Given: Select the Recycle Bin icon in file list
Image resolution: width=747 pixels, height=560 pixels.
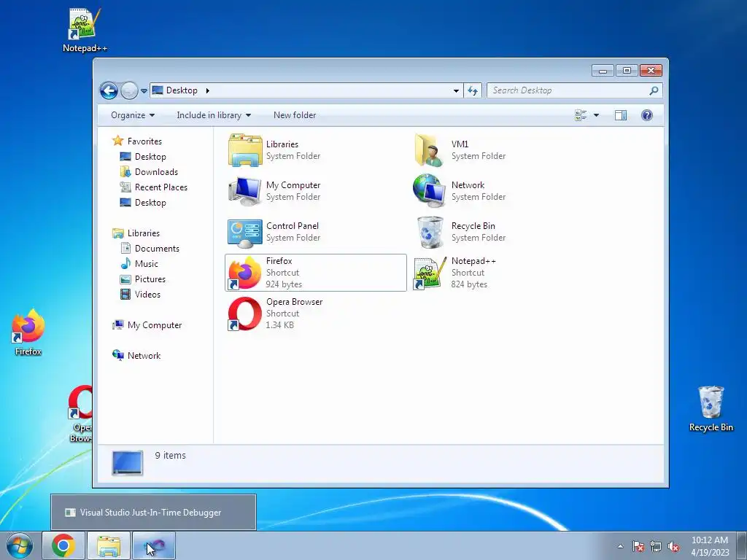Looking at the screenshot, I should [430, 232].
